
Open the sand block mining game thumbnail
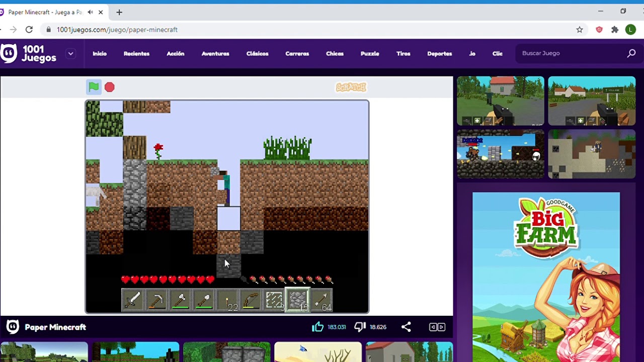click(x=592, y=154)
